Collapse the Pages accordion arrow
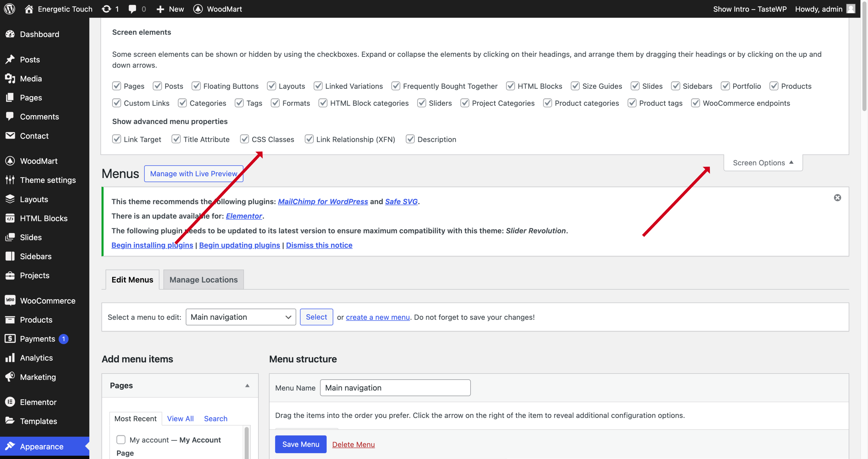This screenshot has width=868, height=459. (247, 386)
